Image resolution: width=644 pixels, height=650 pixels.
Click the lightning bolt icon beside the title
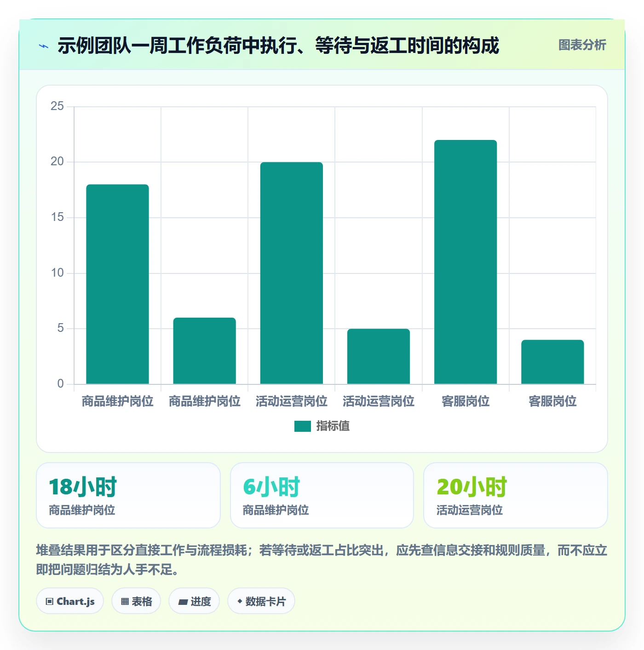(x=44, y=46)
